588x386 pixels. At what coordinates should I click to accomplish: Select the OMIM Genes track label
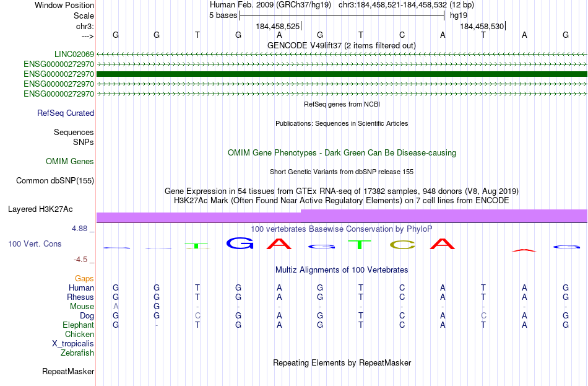click(x=70, y=162)
